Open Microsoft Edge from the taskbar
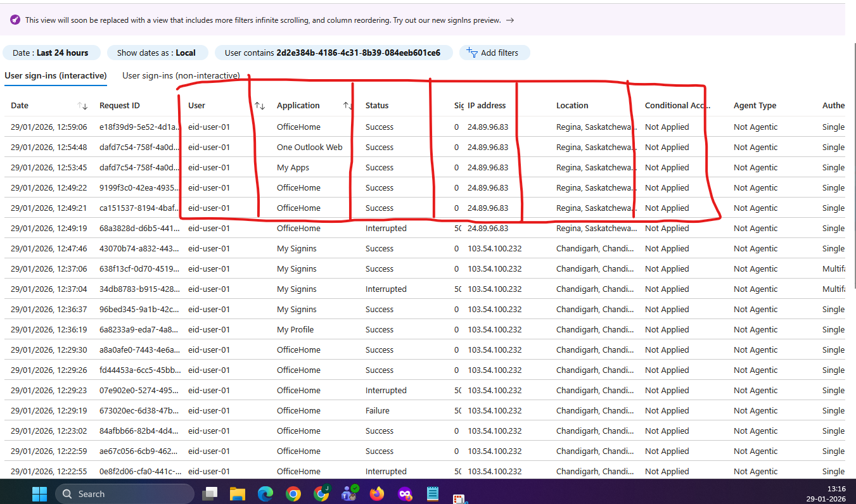This screenshot has height=504, width=856. pyautogui.click(x=265, y=494)
